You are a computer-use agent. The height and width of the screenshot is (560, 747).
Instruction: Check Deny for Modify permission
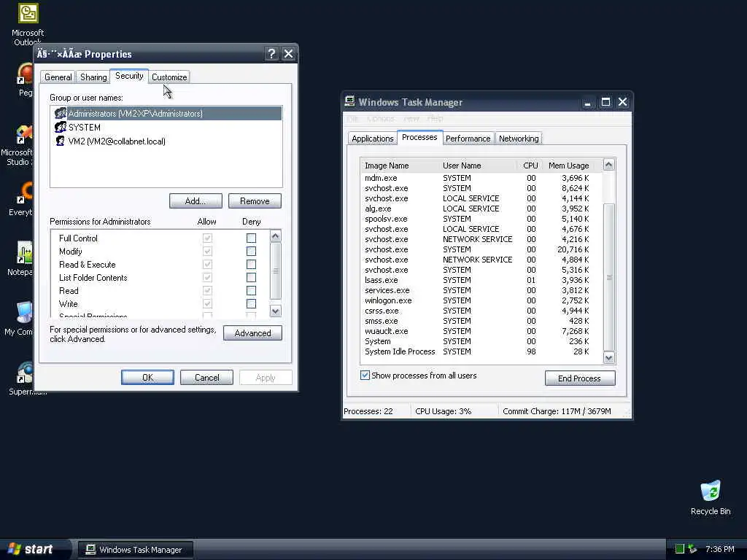251,251
